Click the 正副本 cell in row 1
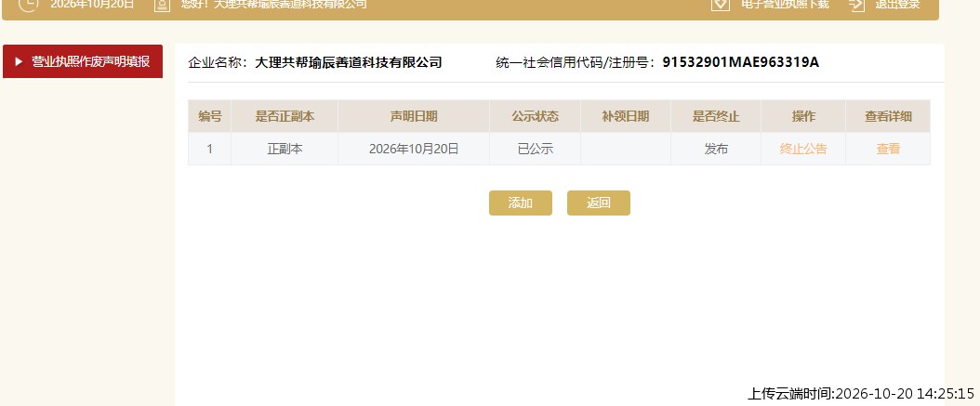980x406 pixels. [x=285, y=149]
